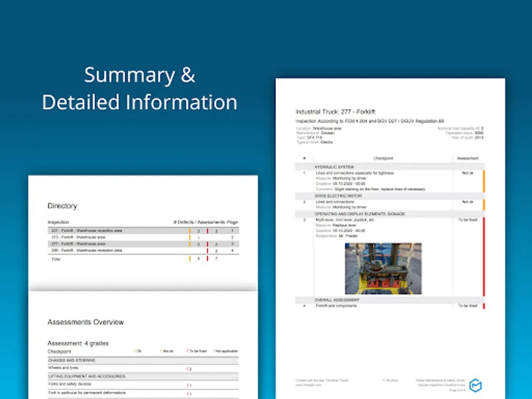Click the 'Wheels and tyres' checkpoint row
532x399 pixels.
(143, 368)
